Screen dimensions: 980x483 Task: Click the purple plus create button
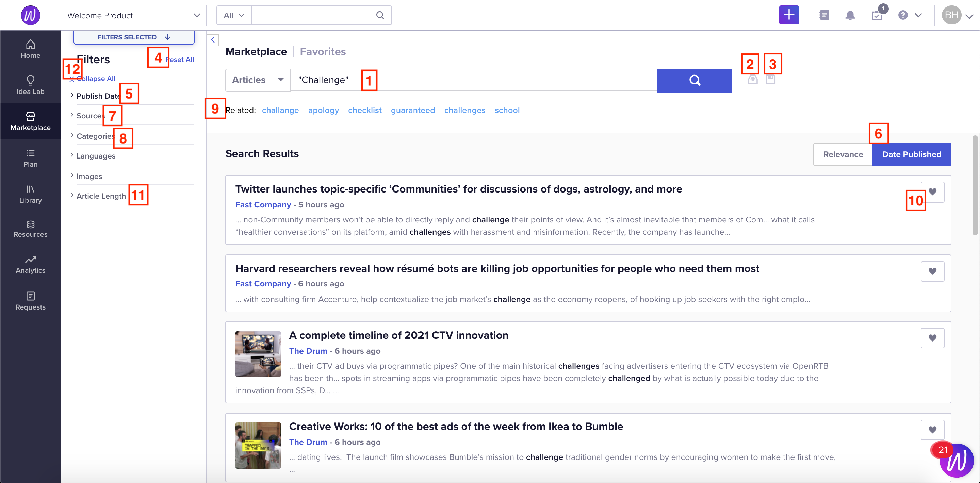(x=789, y=15)
